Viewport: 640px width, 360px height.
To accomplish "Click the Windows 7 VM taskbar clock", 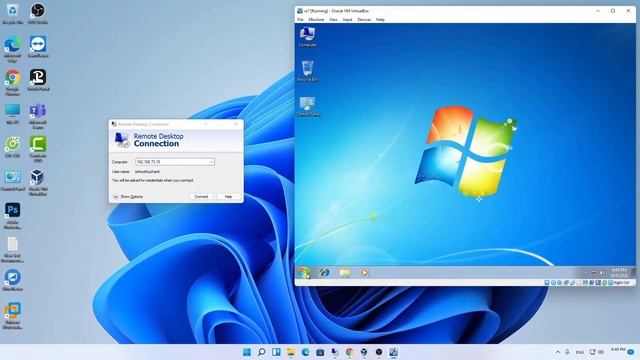I will point(619,273).
